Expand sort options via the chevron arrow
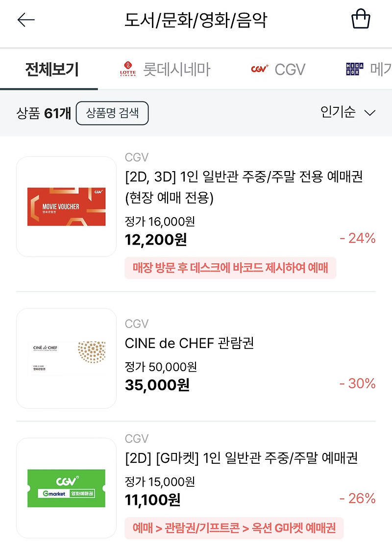392x551 pixels. [x=370, y=113]
